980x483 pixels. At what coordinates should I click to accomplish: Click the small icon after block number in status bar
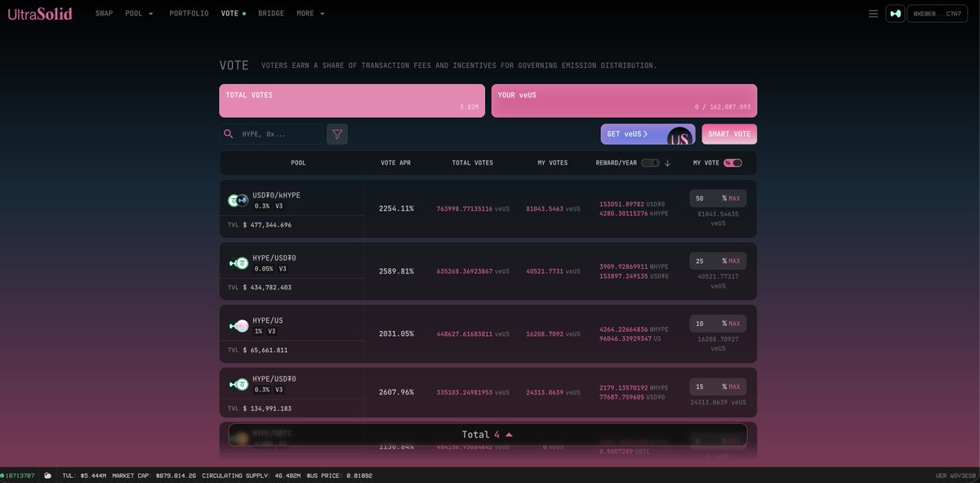(x=47, y=475)
